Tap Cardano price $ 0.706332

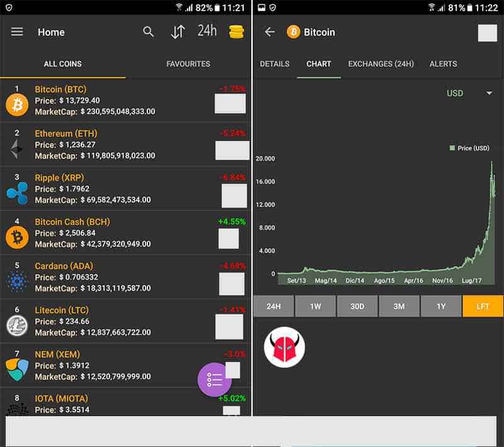pyautogui.click(x=78, y=277)
